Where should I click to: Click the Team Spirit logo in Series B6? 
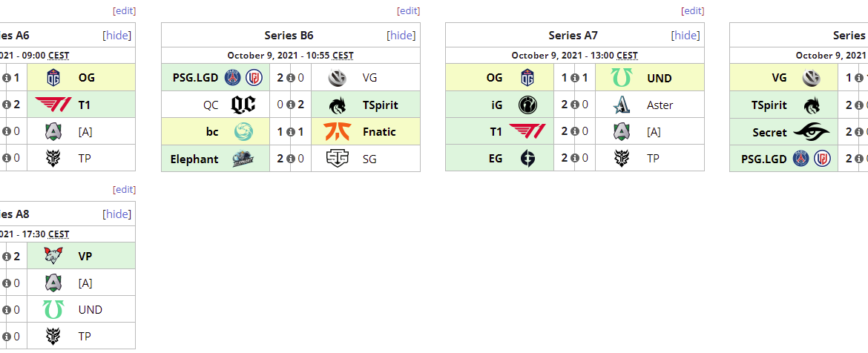click(337, 105)
